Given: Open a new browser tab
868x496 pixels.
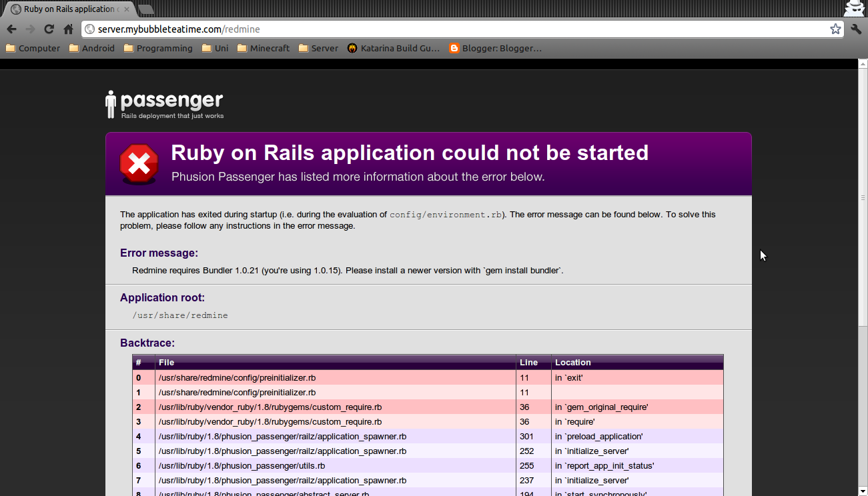Looking at the screenshot, I should (x=145, y=9).
